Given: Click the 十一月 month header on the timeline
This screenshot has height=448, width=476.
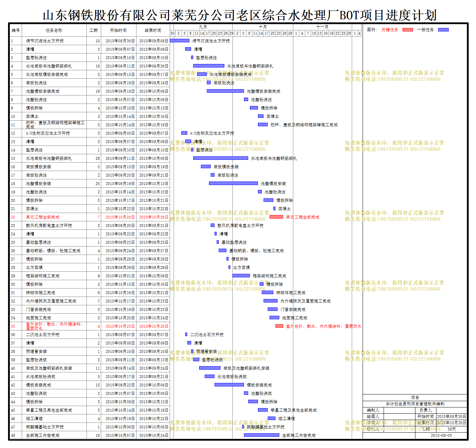Looking at the screenshot, I should 322,27.
